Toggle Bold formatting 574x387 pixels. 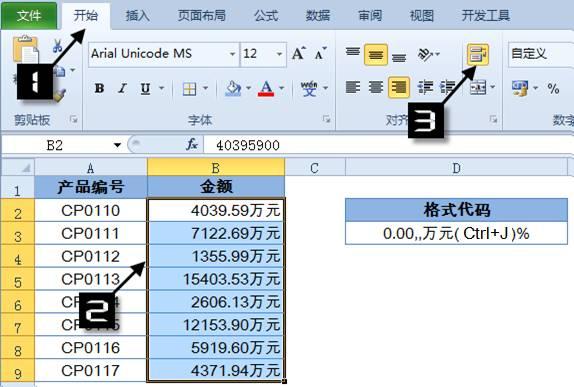pyautogui.click(x=99, y=89)
